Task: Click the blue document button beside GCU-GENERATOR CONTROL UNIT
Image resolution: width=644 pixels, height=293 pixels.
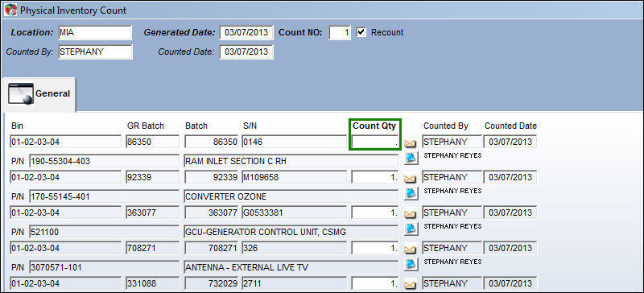Action: [x=411, y=229]
